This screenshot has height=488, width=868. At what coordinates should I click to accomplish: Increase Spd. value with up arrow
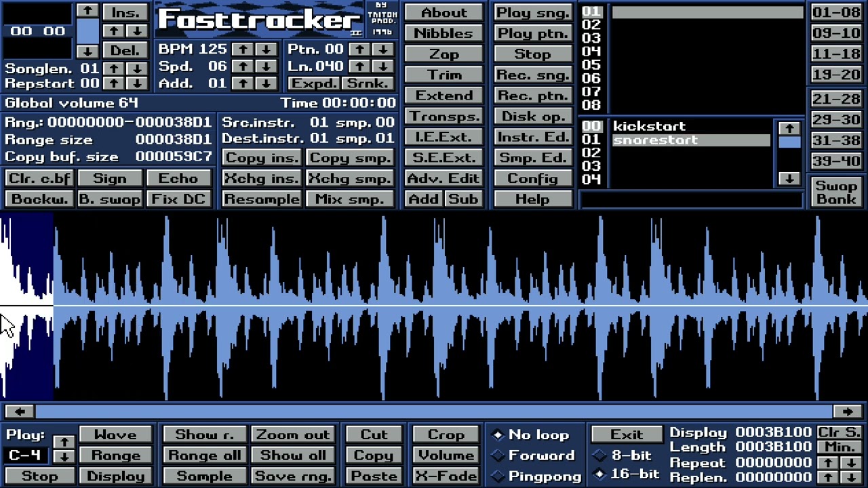(243, 66)
